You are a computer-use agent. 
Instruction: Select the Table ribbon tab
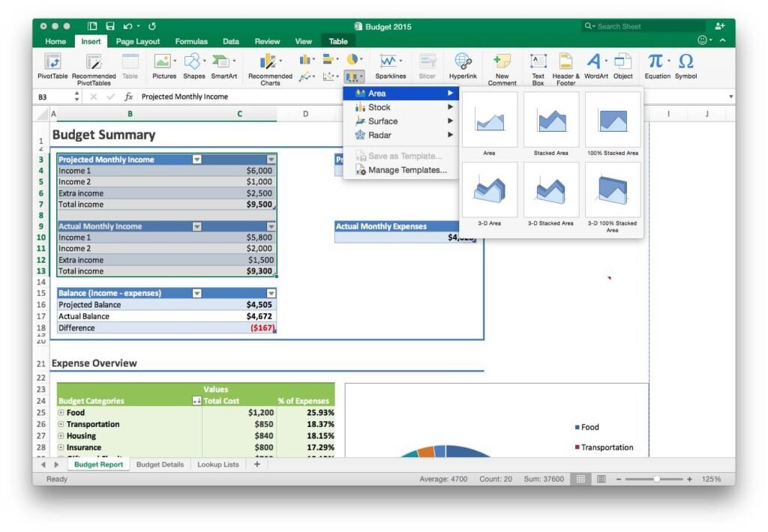[338, 42]
